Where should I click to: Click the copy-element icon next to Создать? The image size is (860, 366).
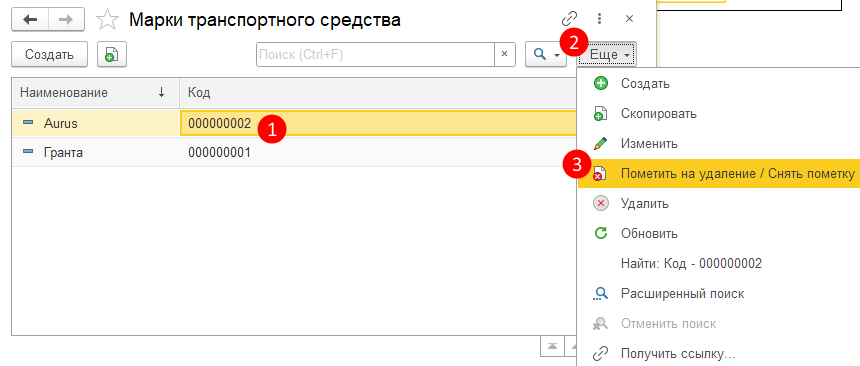112,54
